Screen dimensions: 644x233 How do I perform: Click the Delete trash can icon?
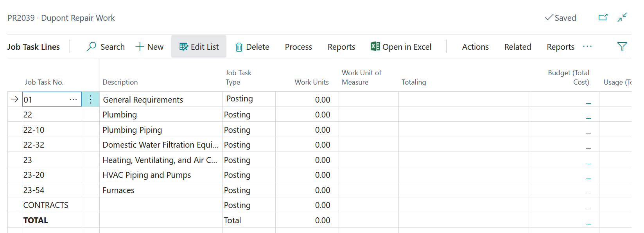[239, 47]
